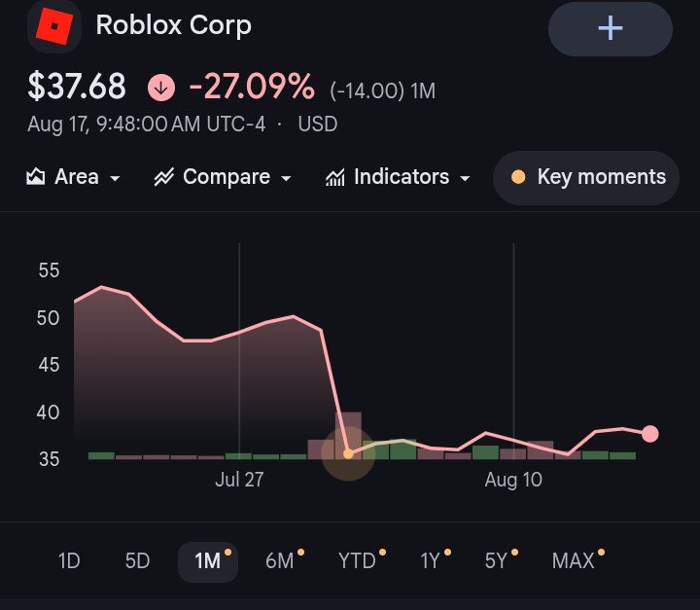Click the Aug 17 timestamp text

pos(147,124)
